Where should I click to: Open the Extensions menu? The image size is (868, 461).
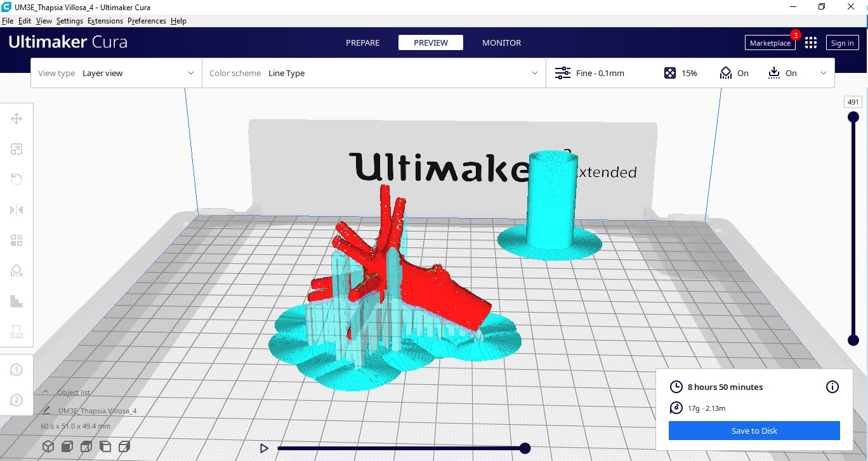(x=105, y=21)
